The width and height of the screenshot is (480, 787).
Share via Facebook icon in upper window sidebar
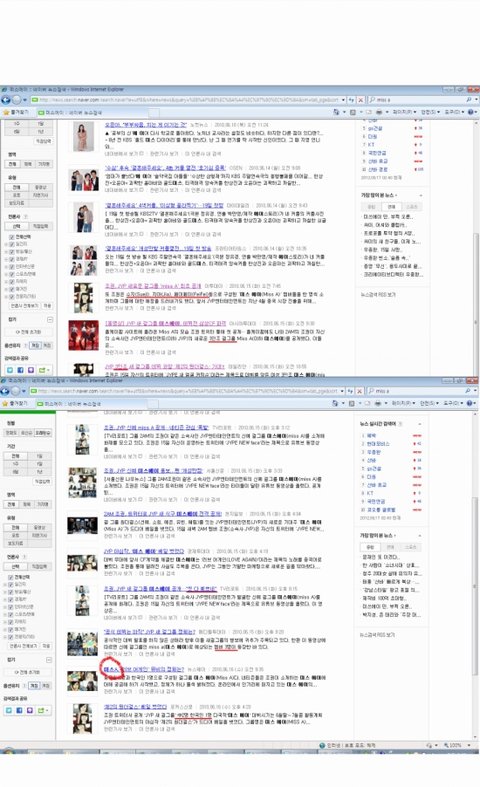[21, 370]
